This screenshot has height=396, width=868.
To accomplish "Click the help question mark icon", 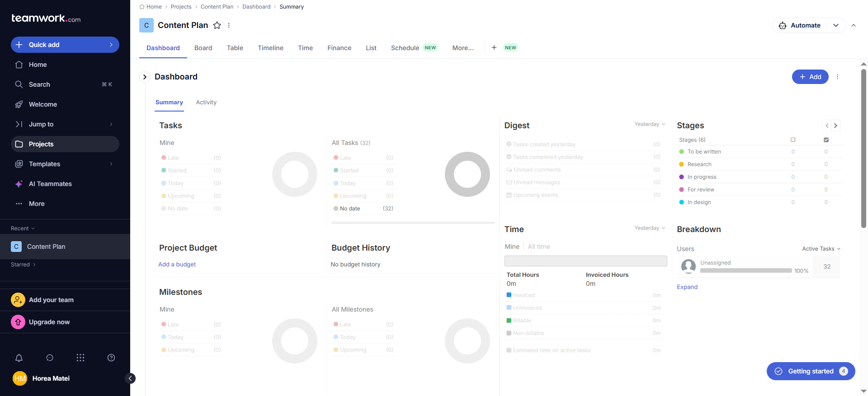I will [111, 358].
